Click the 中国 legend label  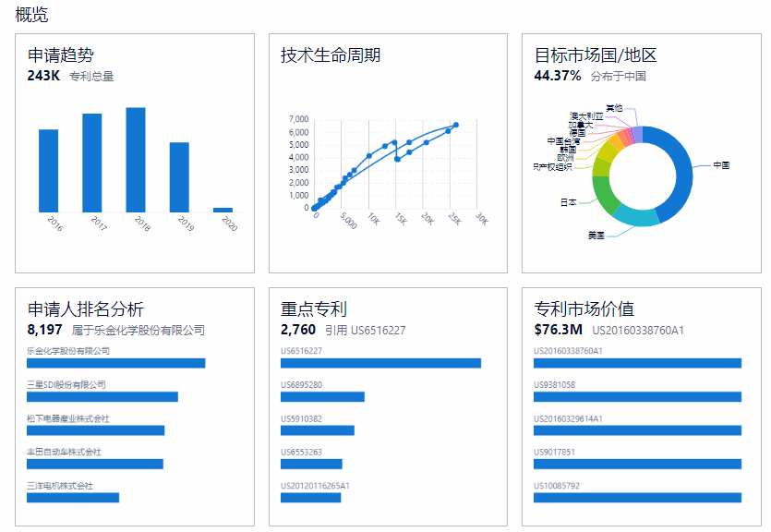721,165
